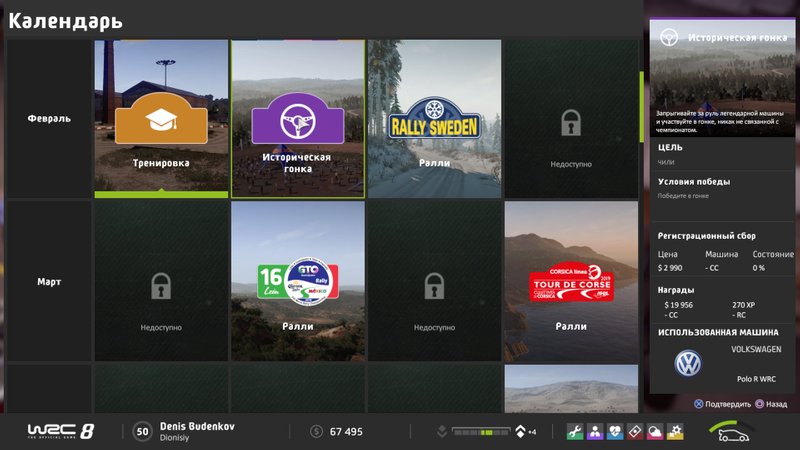Click the money balance 67 495

(346, 432)
